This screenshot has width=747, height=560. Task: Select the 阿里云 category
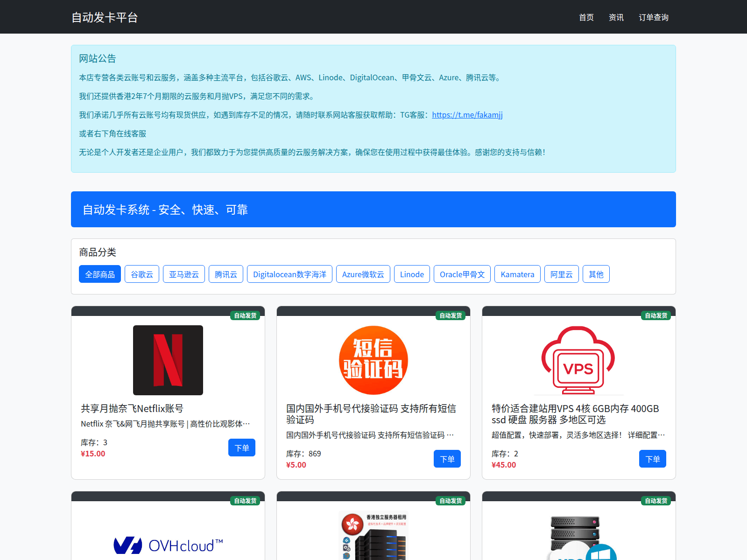tap(562, 274)
